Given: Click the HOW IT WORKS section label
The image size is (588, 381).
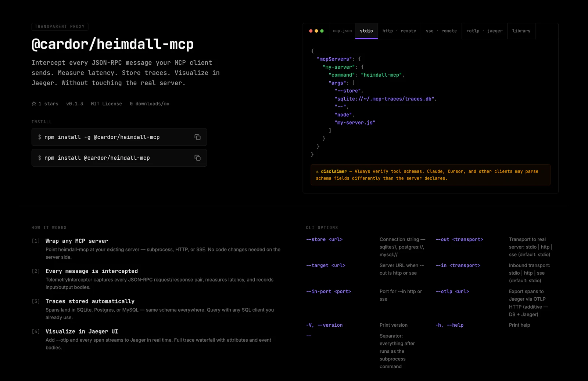Looking at the screenshot, I should 49,228.
